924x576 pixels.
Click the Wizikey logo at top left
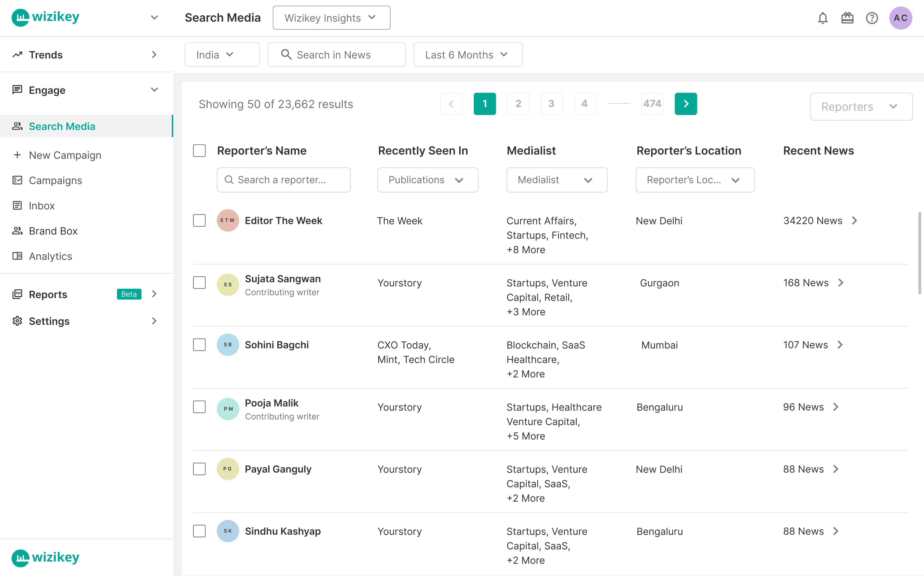click(x=45, y=17)
